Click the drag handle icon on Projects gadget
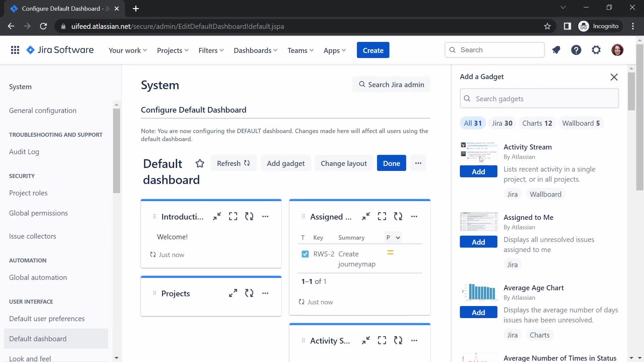The image size is (644, 362). [x=154, y=294]
